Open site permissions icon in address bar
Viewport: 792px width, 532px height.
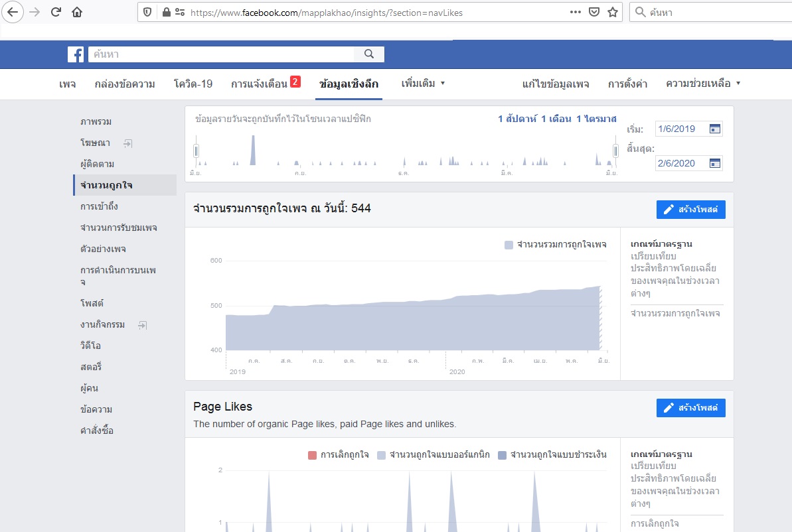click(x=180, y=12)
